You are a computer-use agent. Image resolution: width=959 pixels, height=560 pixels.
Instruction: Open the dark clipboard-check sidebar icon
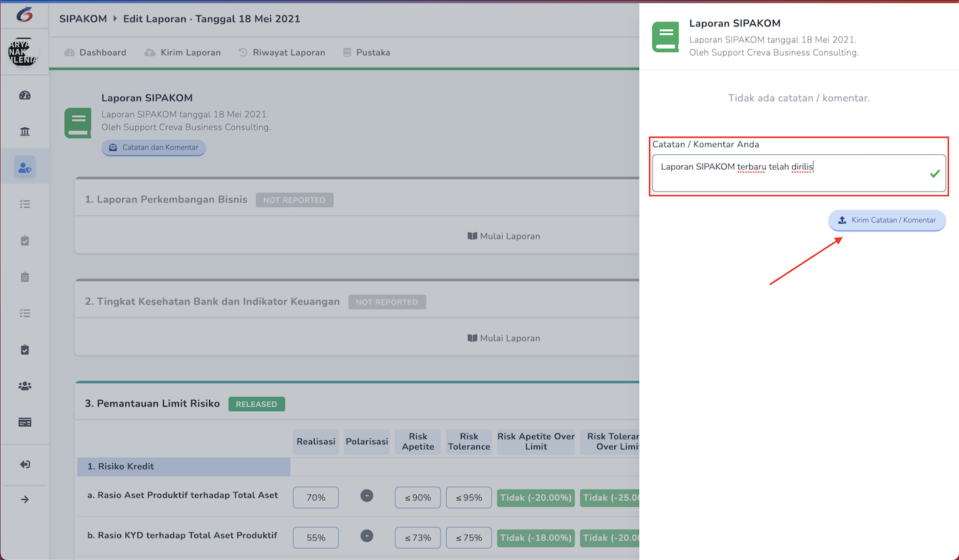pyautogui.click(x=25, y=350)
